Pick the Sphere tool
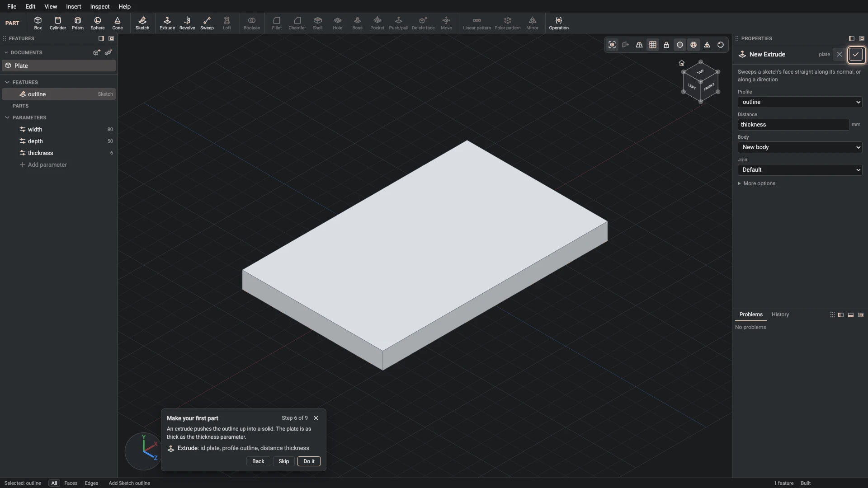The height and width of the screenshot is (488, 868). (98, 23)
